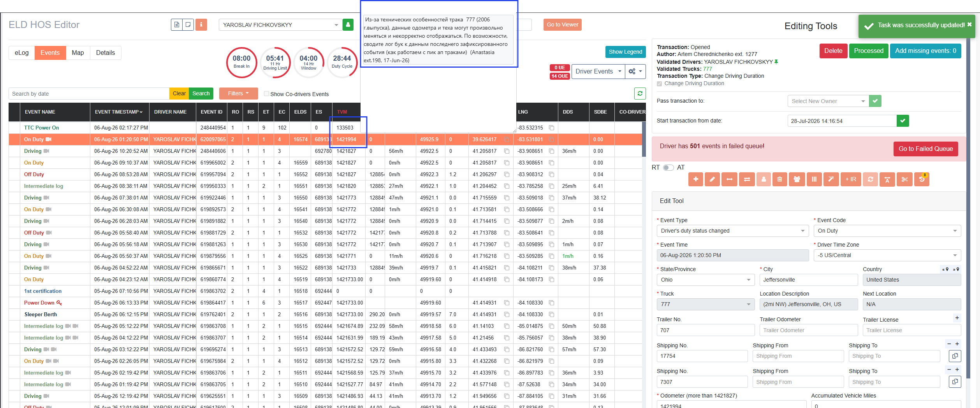This screenshot has height=408, width=980.
Task: Click the Break In circular gauge
Action: (241, 63)
